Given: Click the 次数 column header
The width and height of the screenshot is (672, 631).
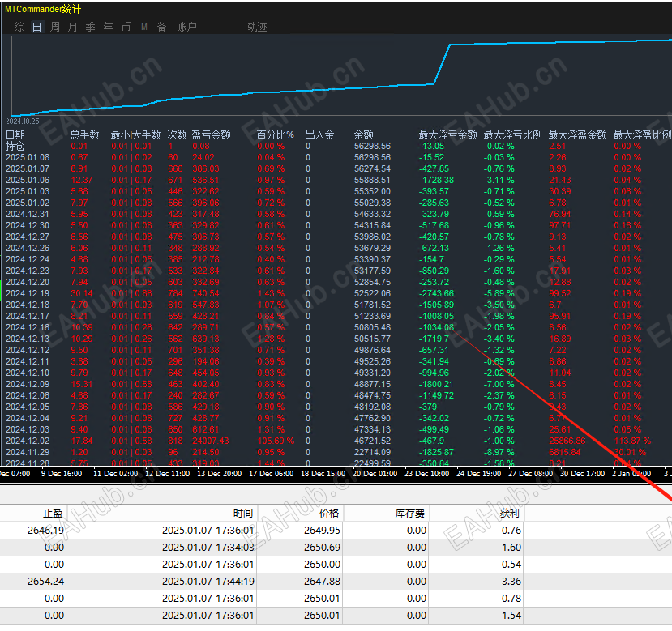Looking at the screenshot, I should tap(177, 135).
